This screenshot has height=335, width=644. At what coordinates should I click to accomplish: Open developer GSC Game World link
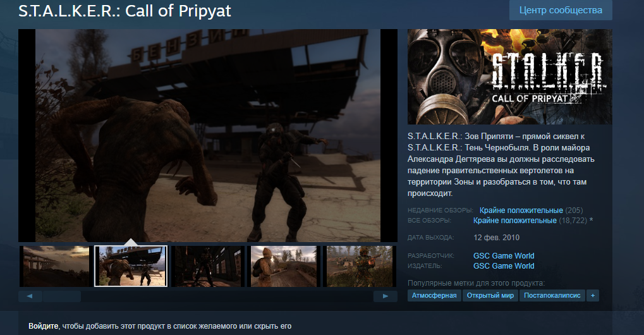click(504, 256)
